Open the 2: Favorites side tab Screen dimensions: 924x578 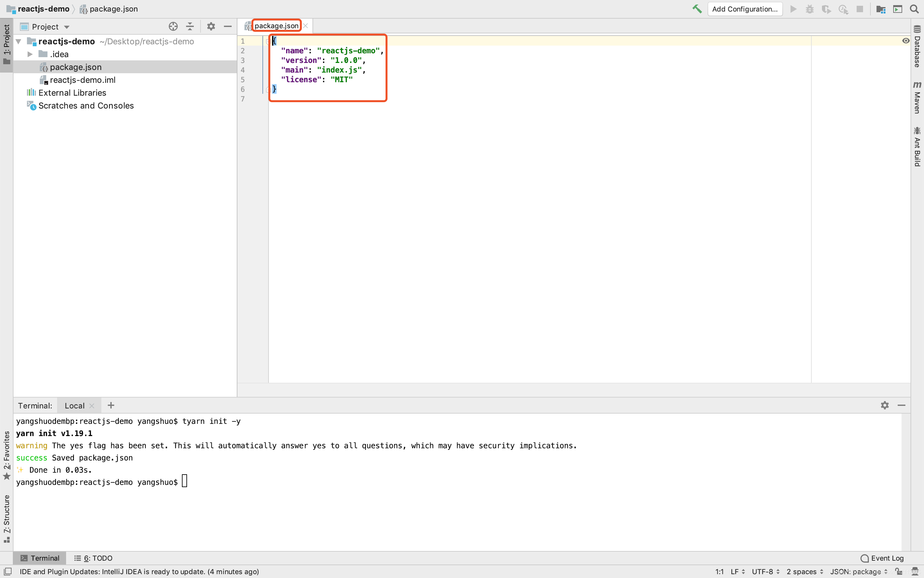click(6, 455)
